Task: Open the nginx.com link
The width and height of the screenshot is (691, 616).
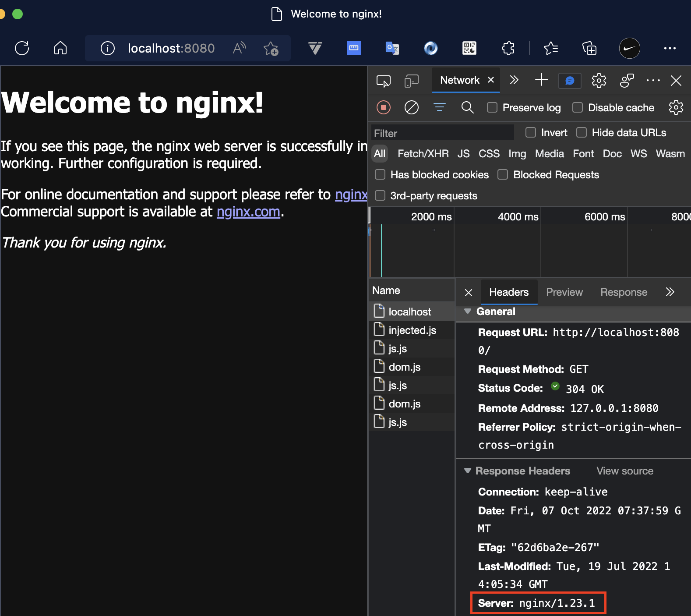Action: [248, 212]
